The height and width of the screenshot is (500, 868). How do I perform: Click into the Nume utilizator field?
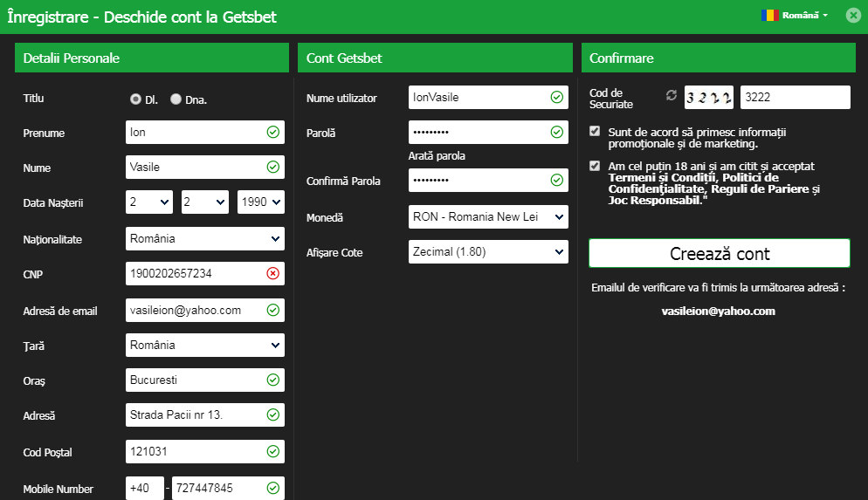click(x=488, y=98)
